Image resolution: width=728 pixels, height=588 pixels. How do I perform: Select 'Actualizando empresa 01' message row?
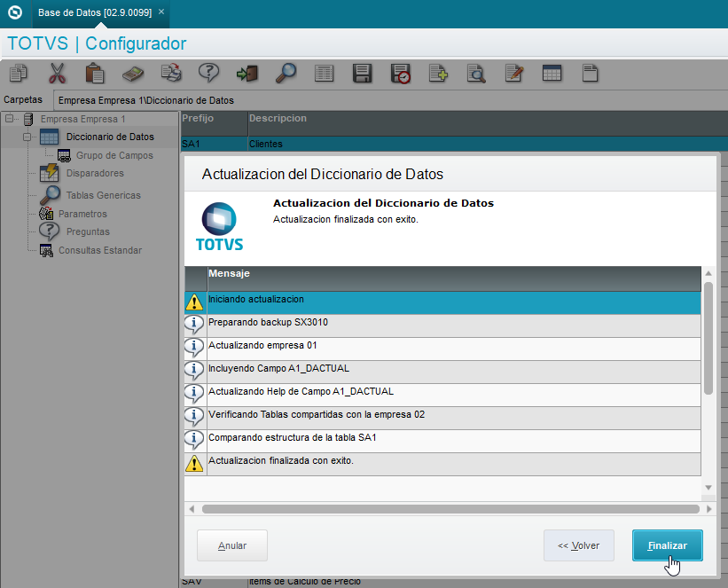click(x=442, y=349)
